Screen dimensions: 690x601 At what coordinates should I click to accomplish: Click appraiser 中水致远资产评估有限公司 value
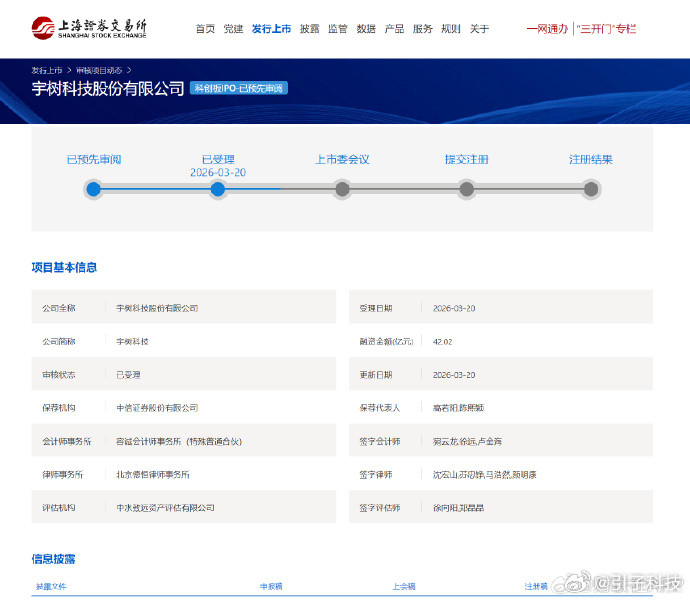pos(165,508)
